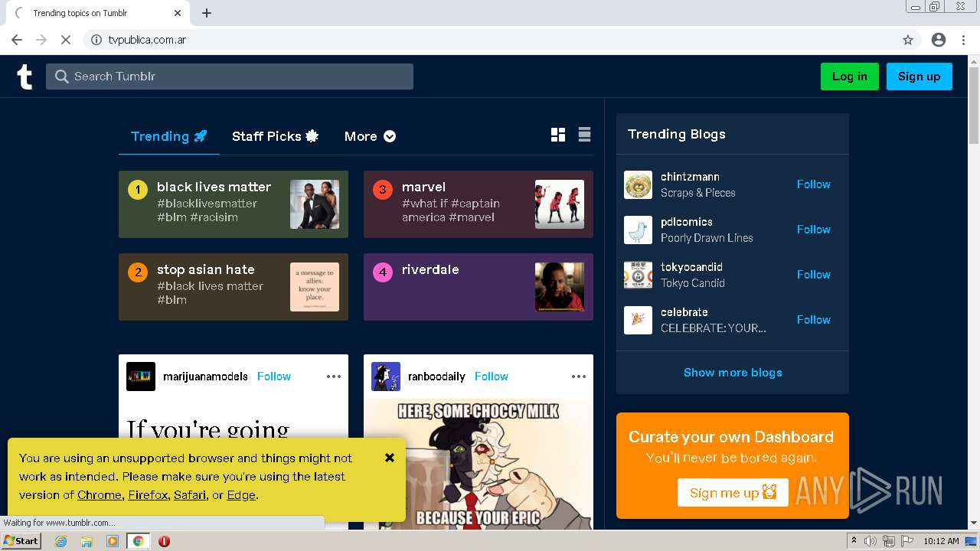The image size is (980, 551).
Task: Bookmark this page with star icon
Action: coord(908,40)
